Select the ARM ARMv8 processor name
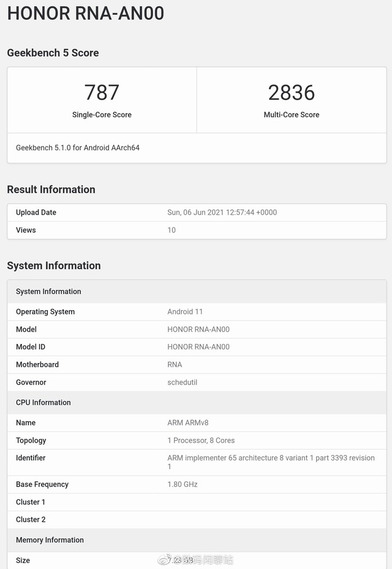392x569 pixels. coord(188,423)
